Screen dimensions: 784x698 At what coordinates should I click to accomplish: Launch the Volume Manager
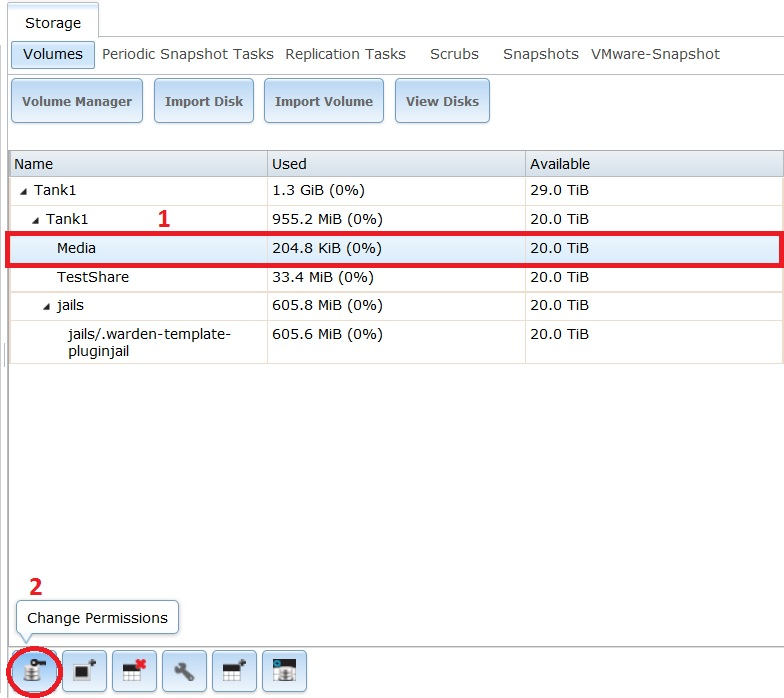tap(77, 101)
